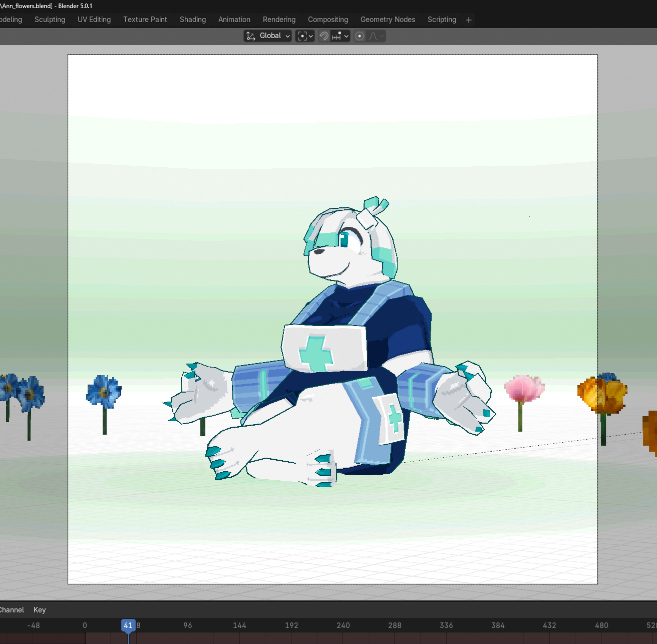Select the pink flower in the viewport
The width and height of the screenshot is (657, 644).
523,389
